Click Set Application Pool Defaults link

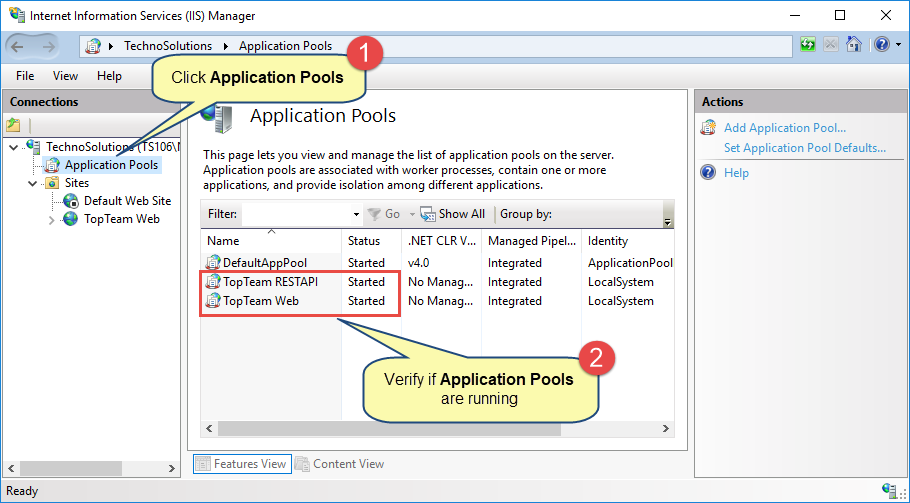pyautogui.click(x=805, y=148)
